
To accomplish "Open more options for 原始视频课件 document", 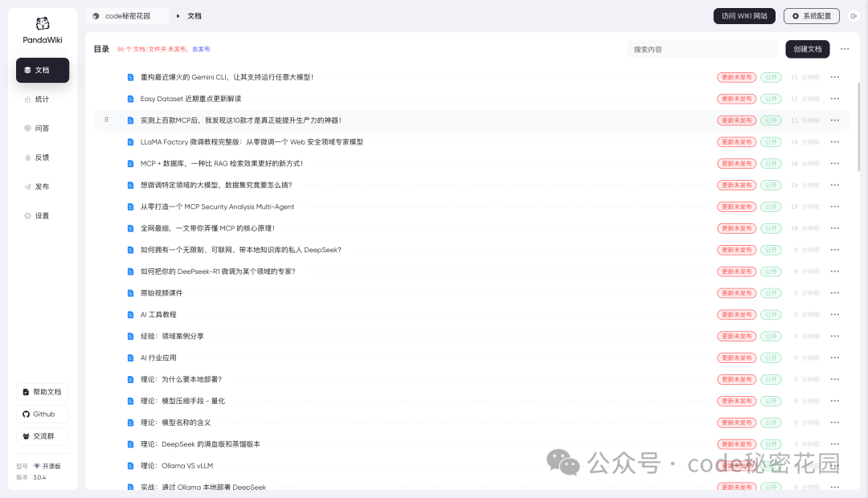I will 835,293.
